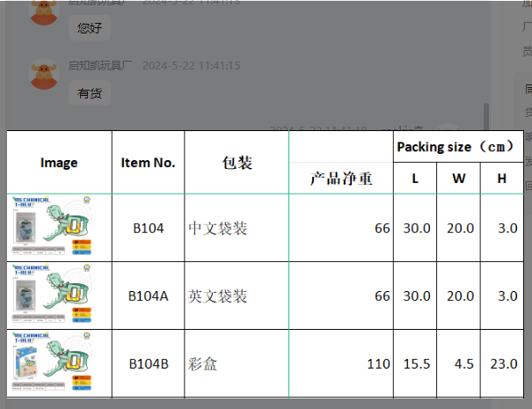532x409 pixels.
Task: Click the 包装 column header
Action: 237,162
